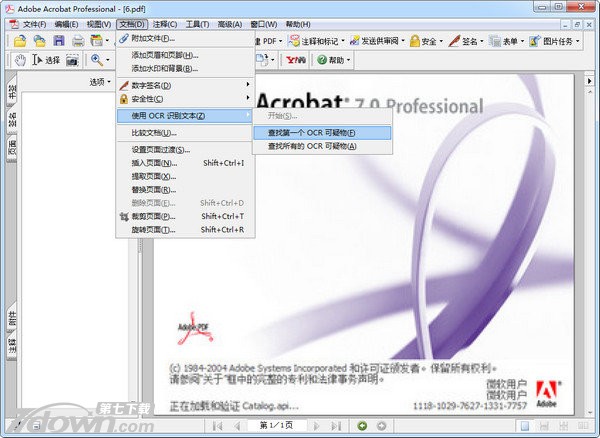Click the 图片任务 picture tasks button
This screenshot has height=438, width=600.
(x=551, y=41)
